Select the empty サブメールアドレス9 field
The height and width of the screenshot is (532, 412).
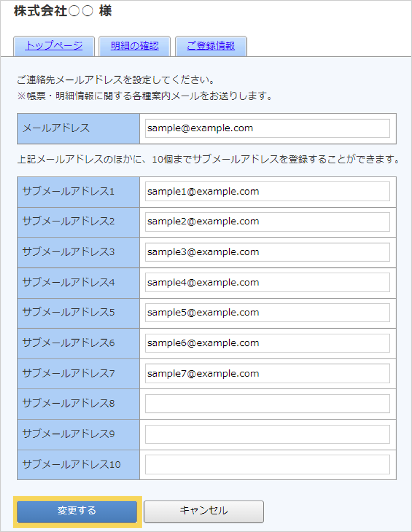tap(268, 435)
